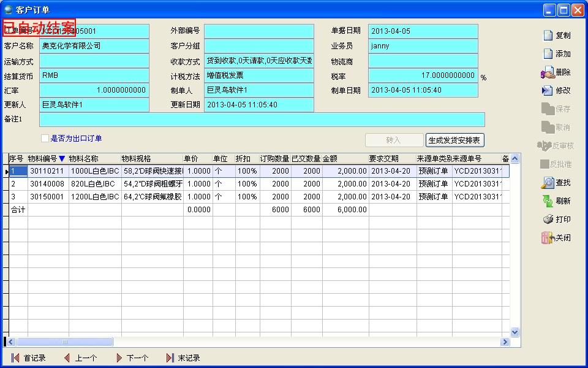
Task: Click the 客户名称 field 奥克化学有限公司
Action: [94, 46]
